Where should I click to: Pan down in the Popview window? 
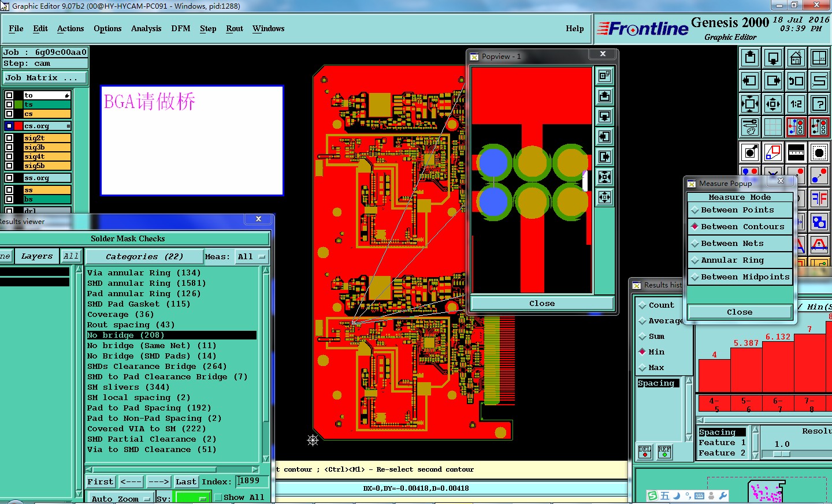click(604, 116)
